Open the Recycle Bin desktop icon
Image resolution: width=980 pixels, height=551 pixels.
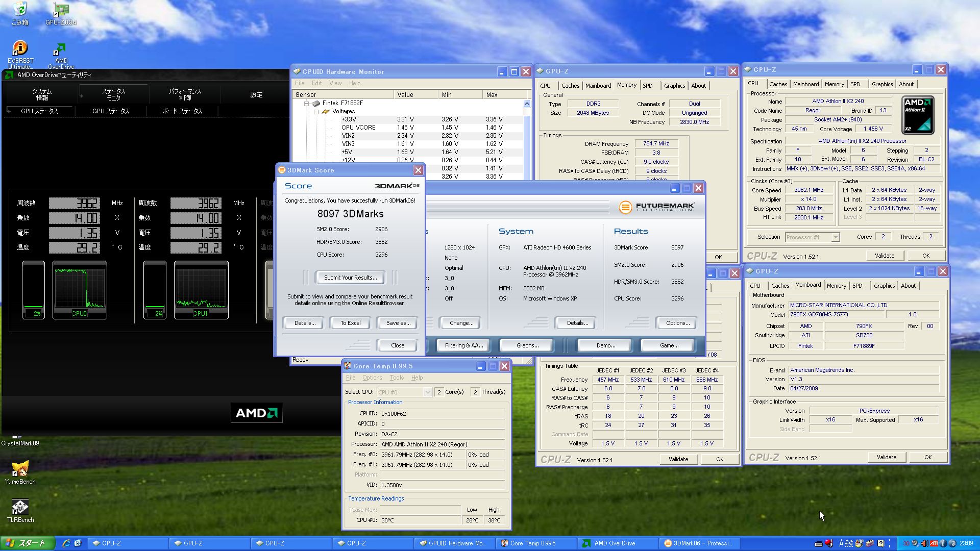tap(20, 10)
